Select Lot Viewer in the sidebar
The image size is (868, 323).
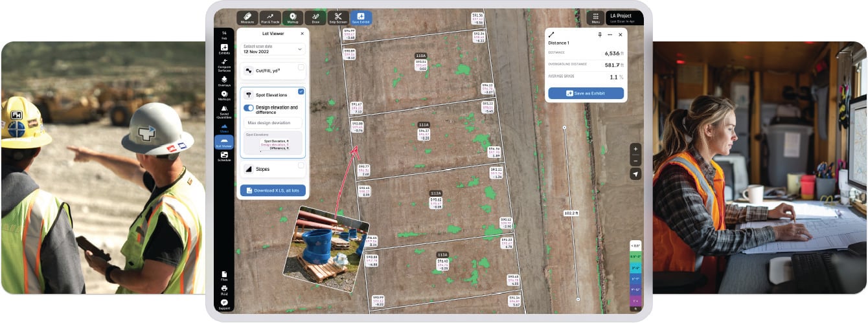pos(224,142)
